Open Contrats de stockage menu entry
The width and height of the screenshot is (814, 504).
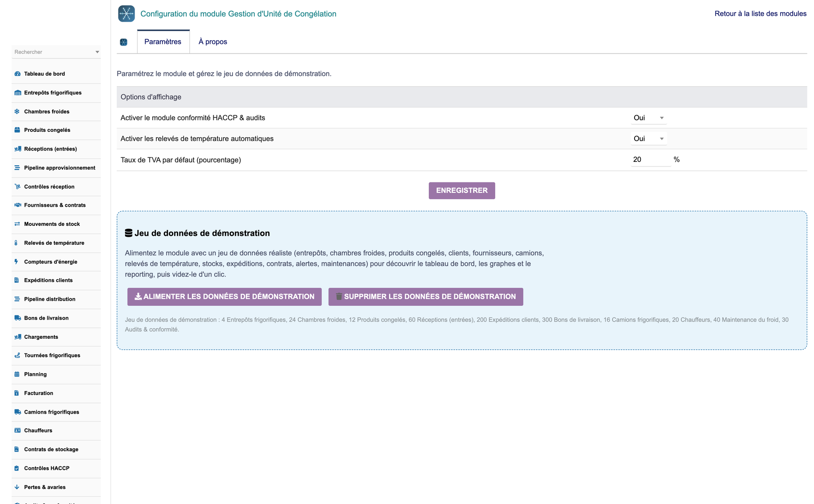tap(51, 449)
